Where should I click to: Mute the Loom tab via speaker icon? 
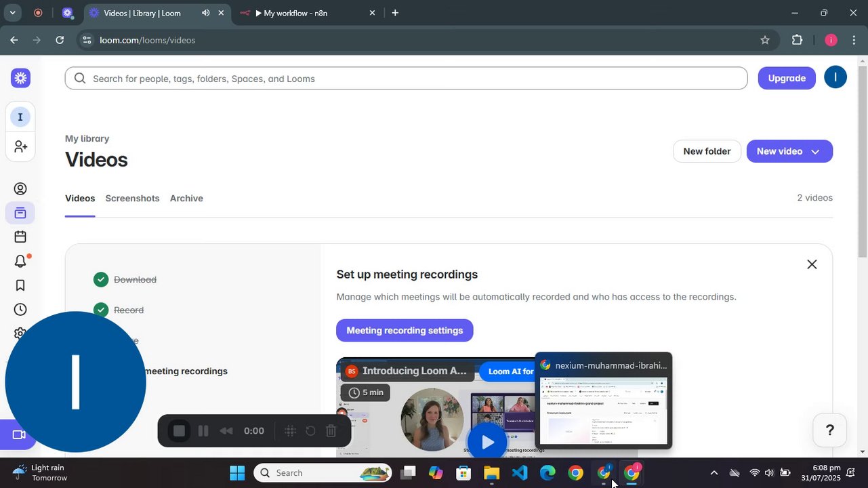coord(205,13)
